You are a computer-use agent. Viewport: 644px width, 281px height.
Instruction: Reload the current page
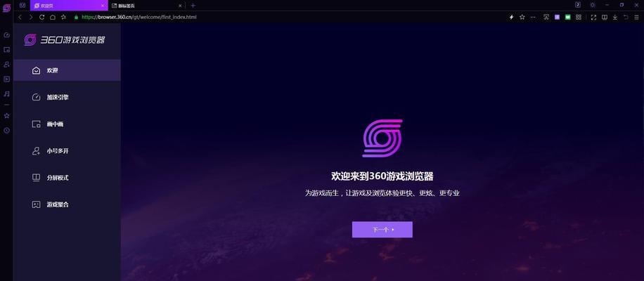[x=41, y=18]
